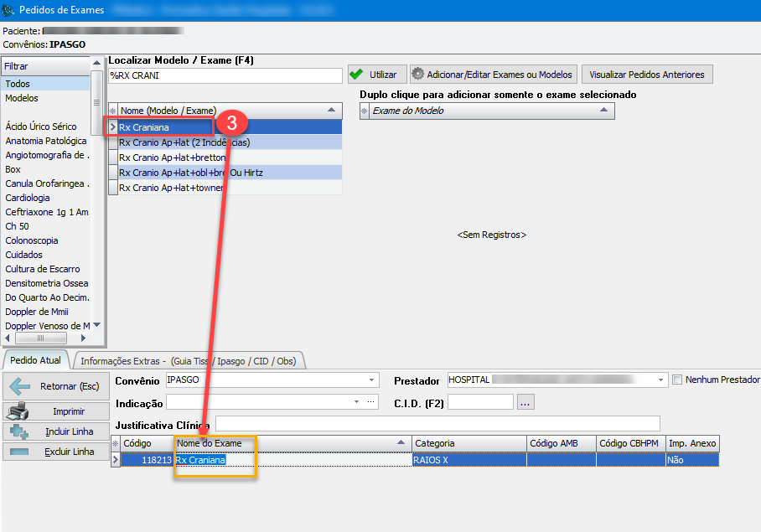Click the Retornar (Esc) back arrow
The image size is (761, 532).
[55, 386]
